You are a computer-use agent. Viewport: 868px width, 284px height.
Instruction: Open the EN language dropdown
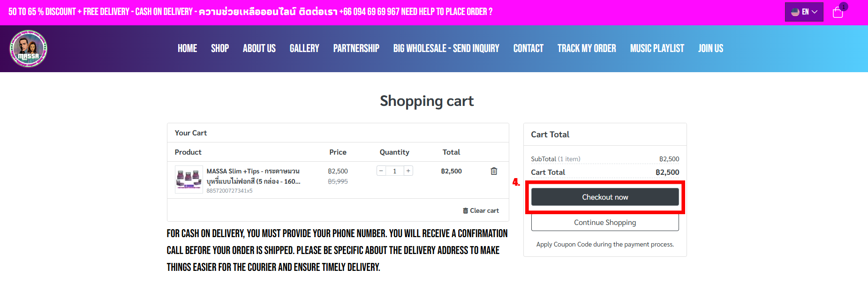pos(804,12)
